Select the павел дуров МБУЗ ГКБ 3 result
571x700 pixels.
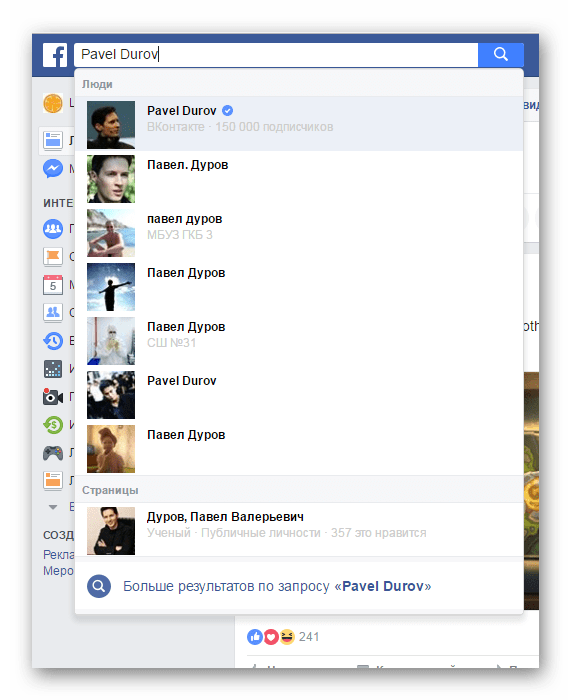(299, 233)
